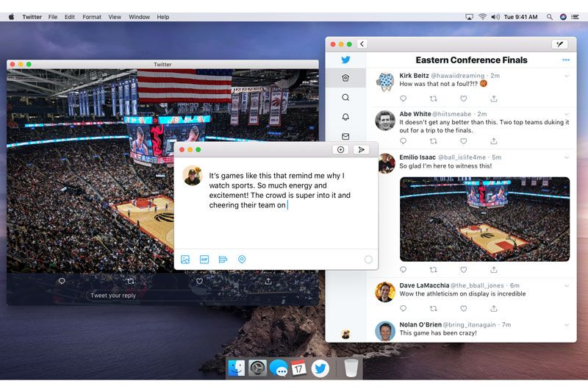This screenshot has height=392, width=588.
Task: Like Emilio Isaac's tweet
Action: pyautogui.click(x=464, y=269)
